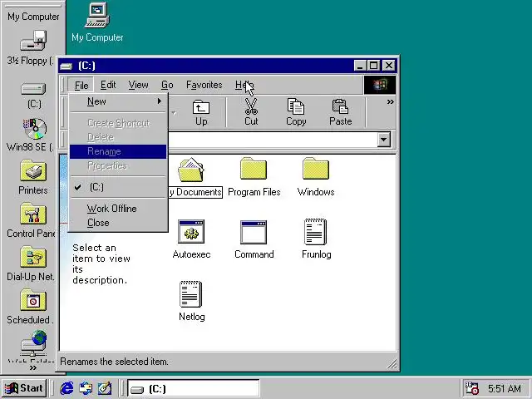The image size is (532, 399).
Task: Choose Work Offline in File menu
Action: pyautogui.click(x=118, y=209)
